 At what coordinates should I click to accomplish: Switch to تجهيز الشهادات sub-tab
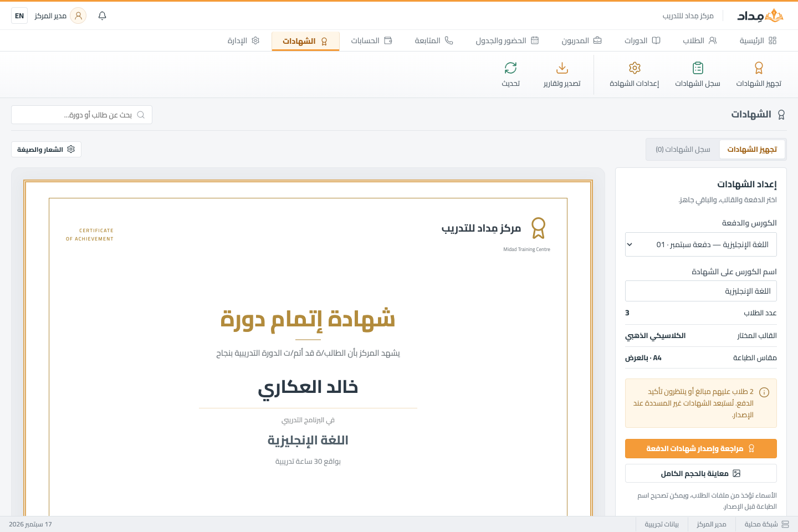click(x=752, y=149)
